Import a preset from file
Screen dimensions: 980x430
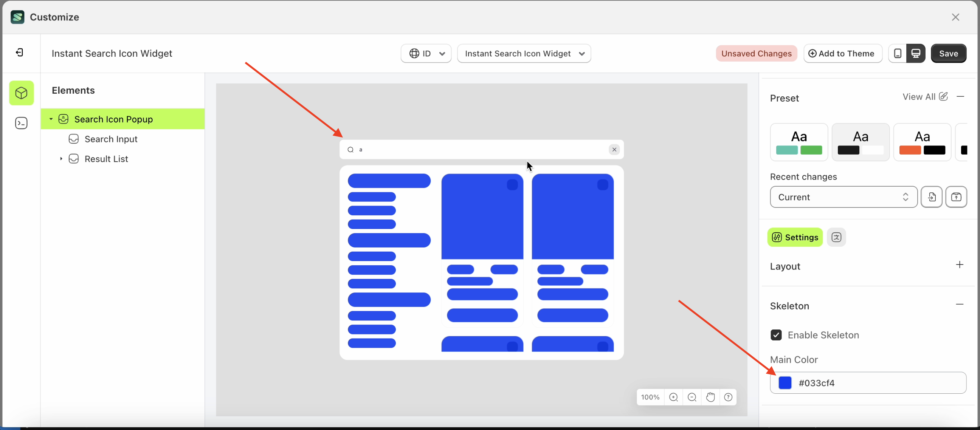[x=932, y=196]
